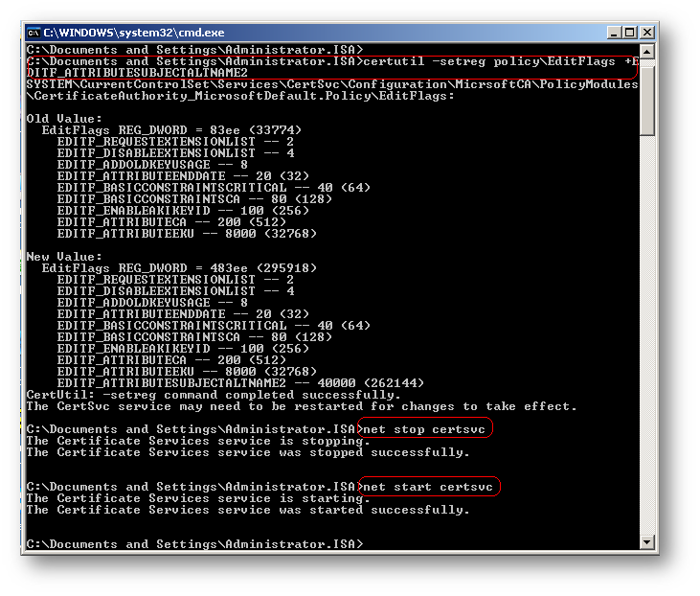This screenshot has height=596, width=700.
Task: Click the 'net stop certsvc' command
Action: pos(424,428)
